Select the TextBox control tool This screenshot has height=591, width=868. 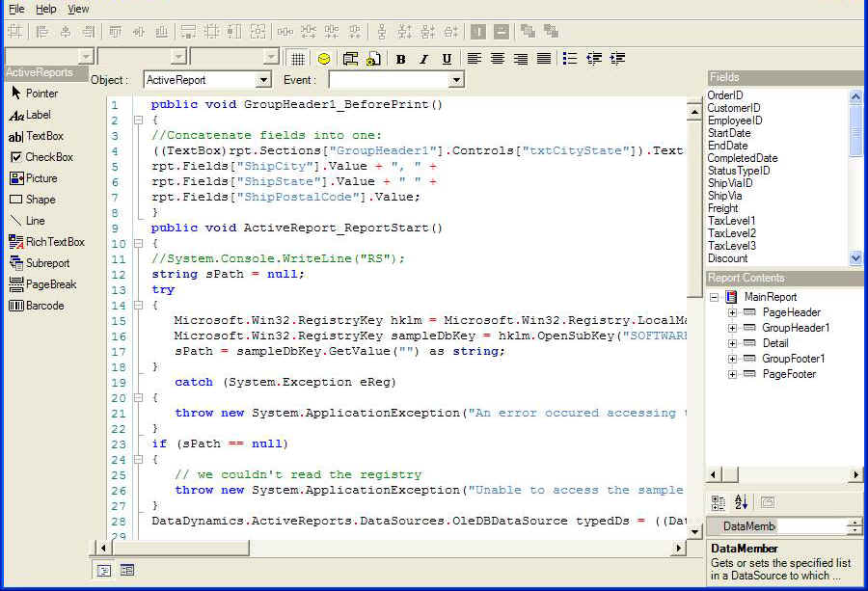pyautogui.click(x=36, y=136)
